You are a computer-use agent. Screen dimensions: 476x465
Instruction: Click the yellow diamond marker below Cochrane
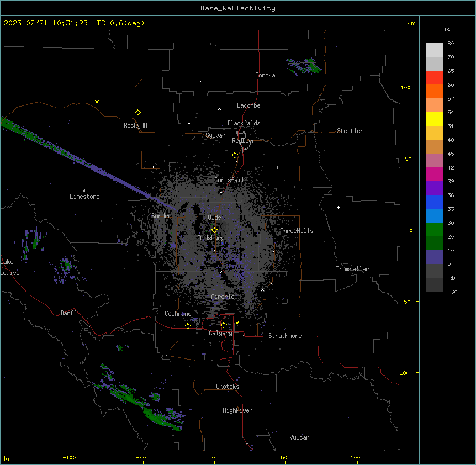[188, 326]
